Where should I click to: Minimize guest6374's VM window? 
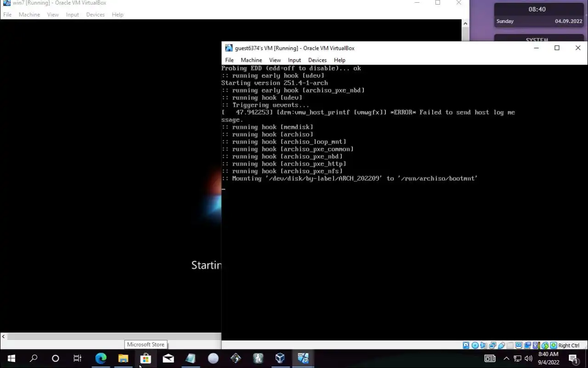coord(536,48)
